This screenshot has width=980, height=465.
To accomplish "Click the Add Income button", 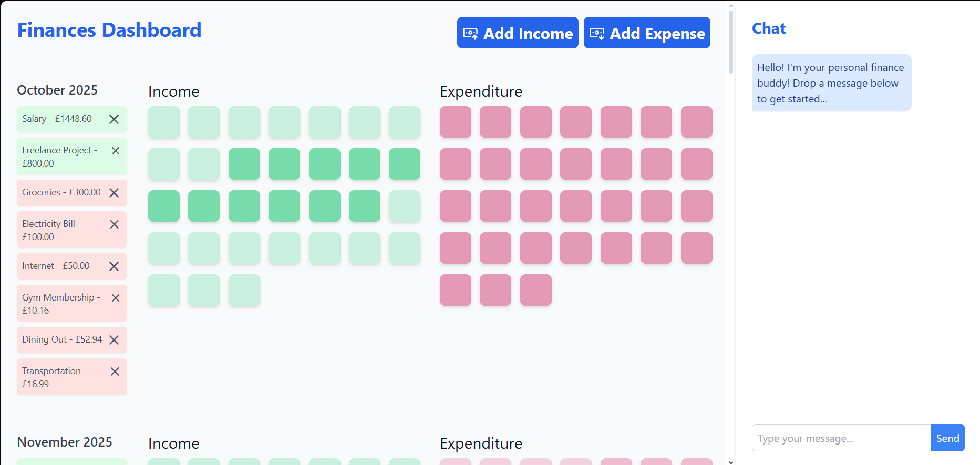I will (x=518, y=33).
